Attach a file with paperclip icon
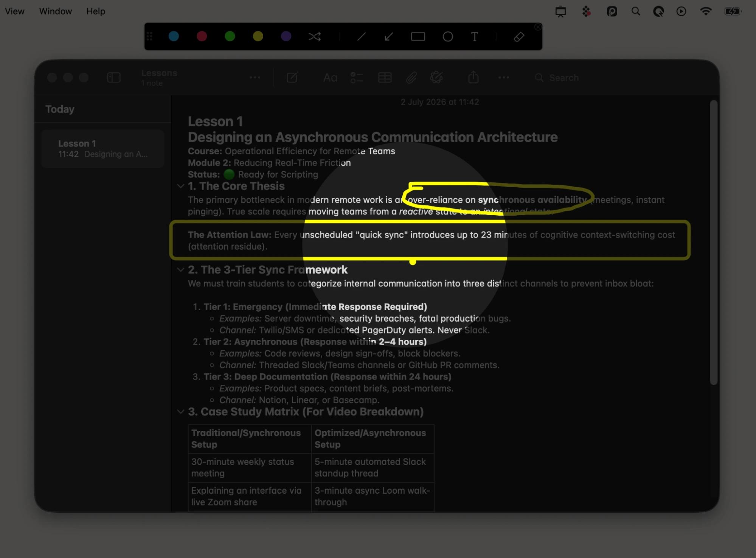The image size is (756, 558). click(x=411, y=78)
